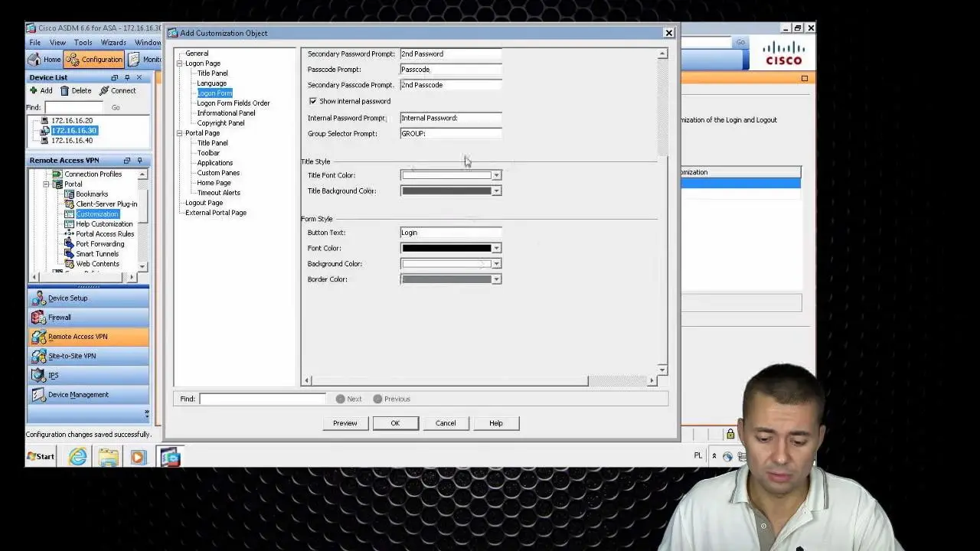Open Internet Explorer from taskbar
Image resolution: width=980 pixels, height=551 pixels.
pos(78,457)
